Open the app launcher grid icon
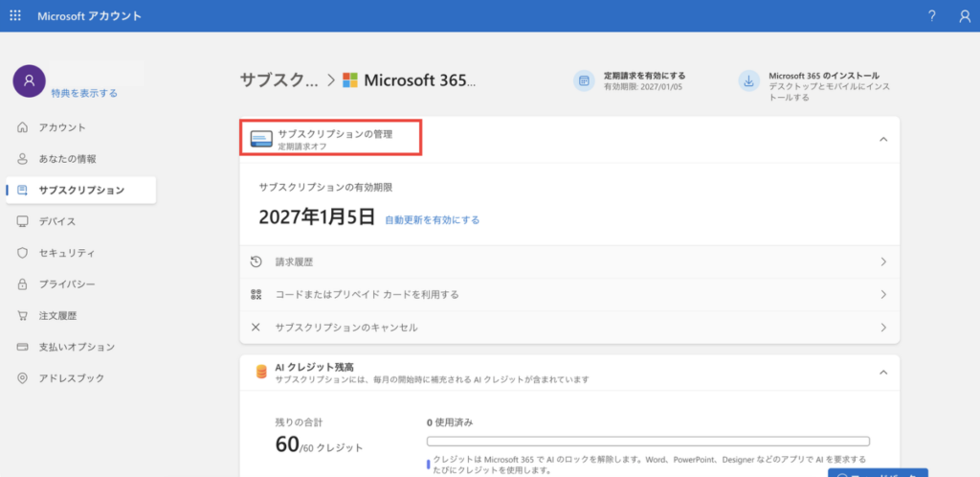Viewport: 980px width, 477px height. click(x=15, y=16)
